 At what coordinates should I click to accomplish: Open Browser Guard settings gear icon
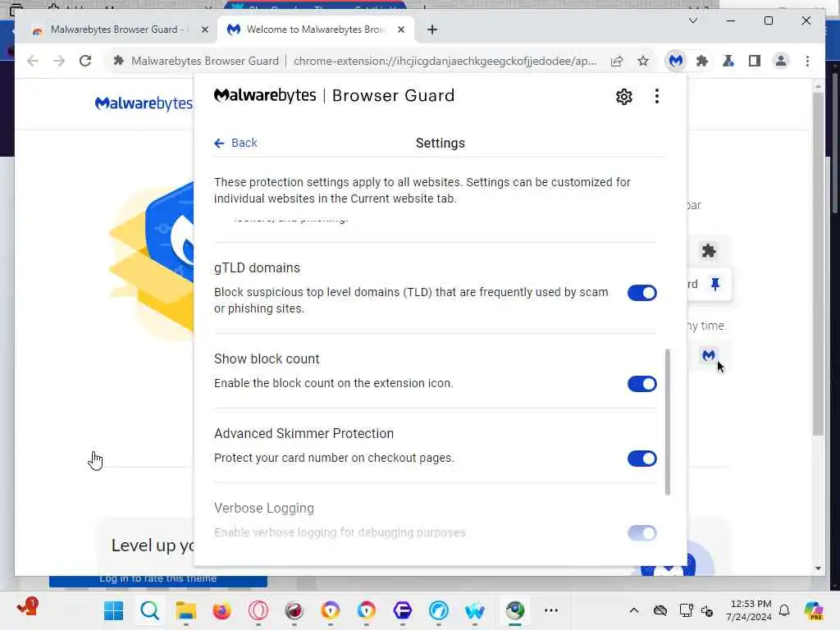click(x=624, y=97)
